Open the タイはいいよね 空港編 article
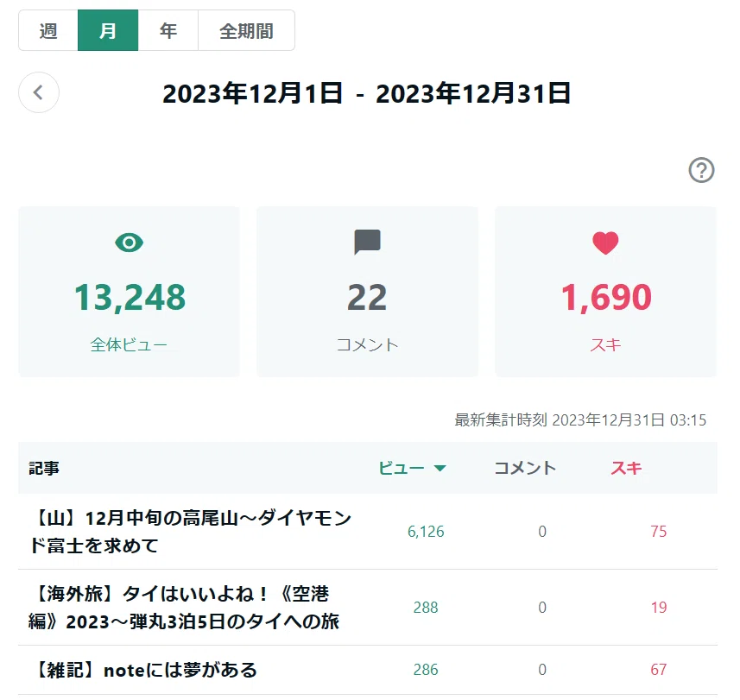The image size is (740, 700). click(x=184, y=608)
